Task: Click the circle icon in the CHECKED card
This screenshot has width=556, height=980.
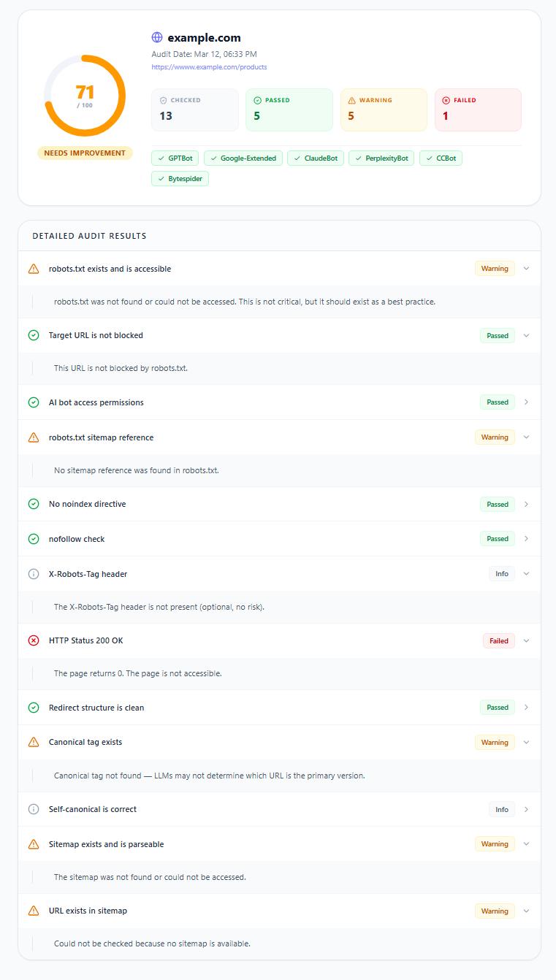Action: point(163,100)
